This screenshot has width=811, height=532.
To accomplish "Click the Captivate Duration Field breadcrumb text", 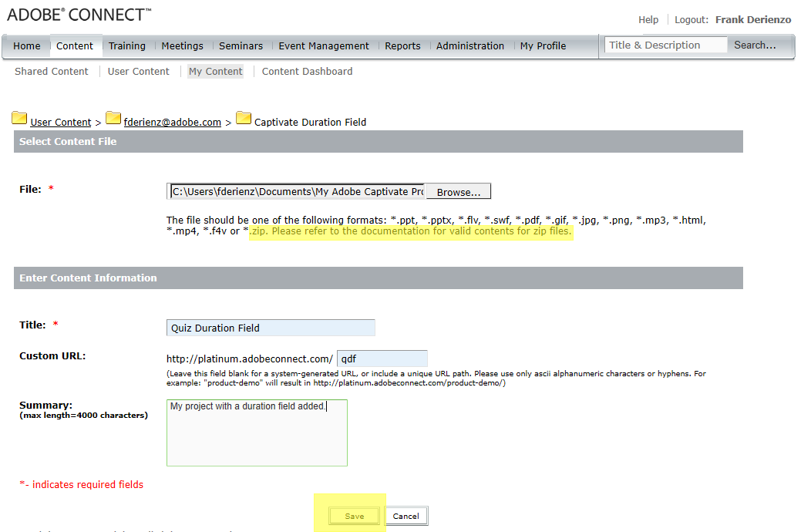I will point(311,122).
